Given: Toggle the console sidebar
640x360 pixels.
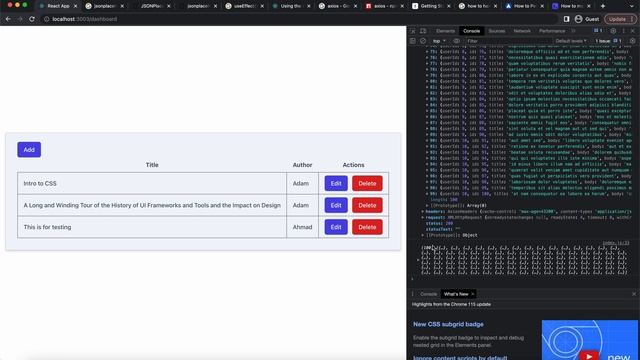Looking at the screenshot, I should coord(413,41).
